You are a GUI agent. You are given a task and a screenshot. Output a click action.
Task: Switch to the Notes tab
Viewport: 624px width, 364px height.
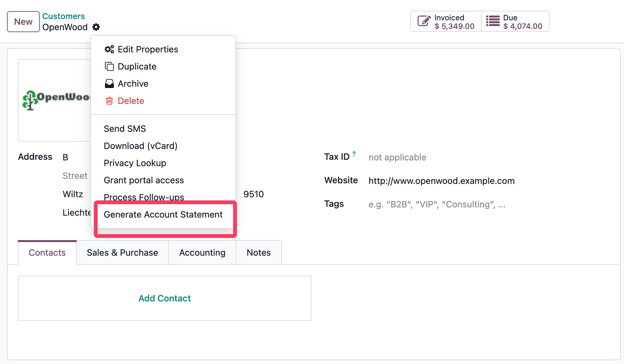pos(258,253)
